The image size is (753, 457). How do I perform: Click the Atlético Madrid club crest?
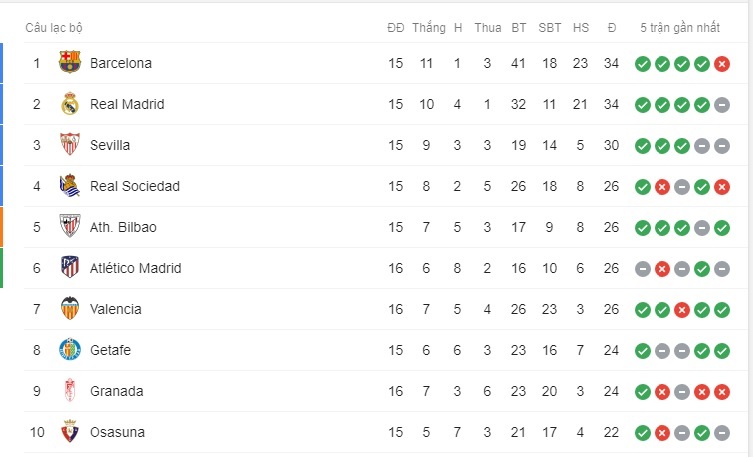tap(70, 267)
